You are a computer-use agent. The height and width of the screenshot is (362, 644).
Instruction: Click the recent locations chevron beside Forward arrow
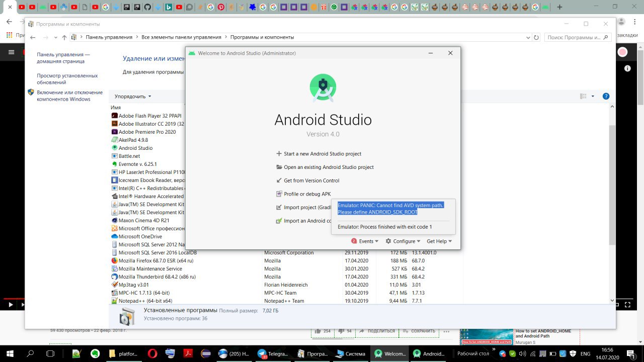tap(55, 37)
